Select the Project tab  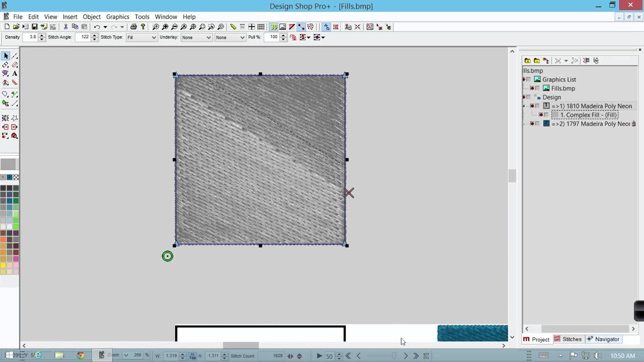[x=536, y=339]
